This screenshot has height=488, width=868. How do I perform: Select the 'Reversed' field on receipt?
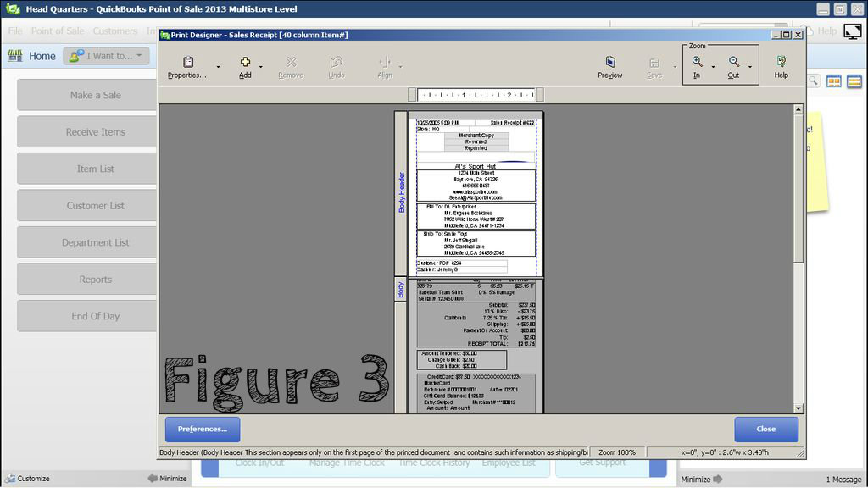coord(476,141)
